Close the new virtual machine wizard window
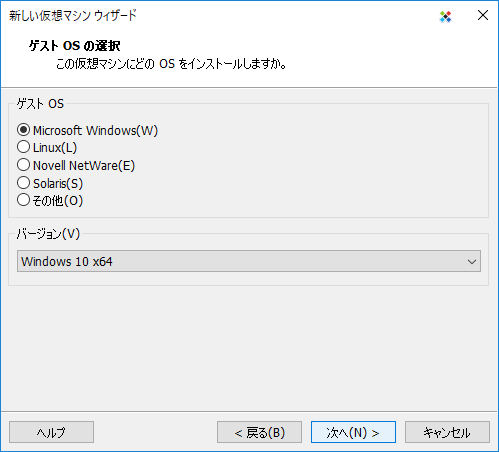The width and height of the screenshot is (499, 452). (483, 15)
